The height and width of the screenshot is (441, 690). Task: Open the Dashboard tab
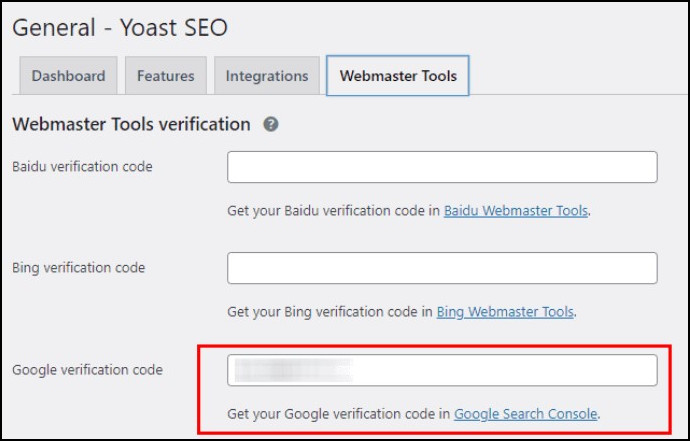[x=68, y=75]
